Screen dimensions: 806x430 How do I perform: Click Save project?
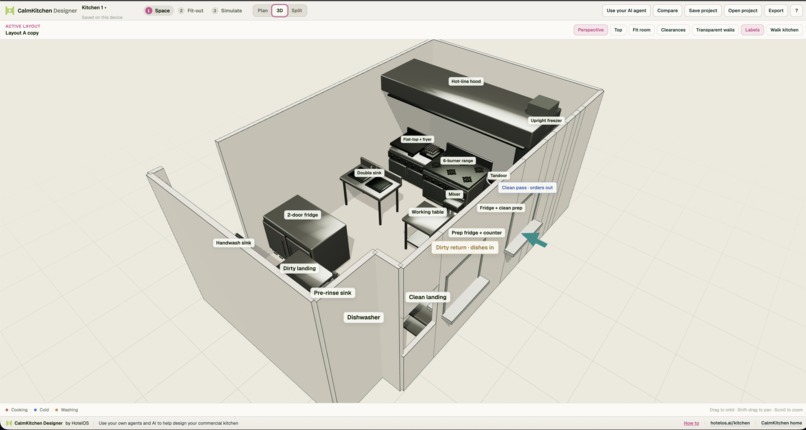point(703,10)
